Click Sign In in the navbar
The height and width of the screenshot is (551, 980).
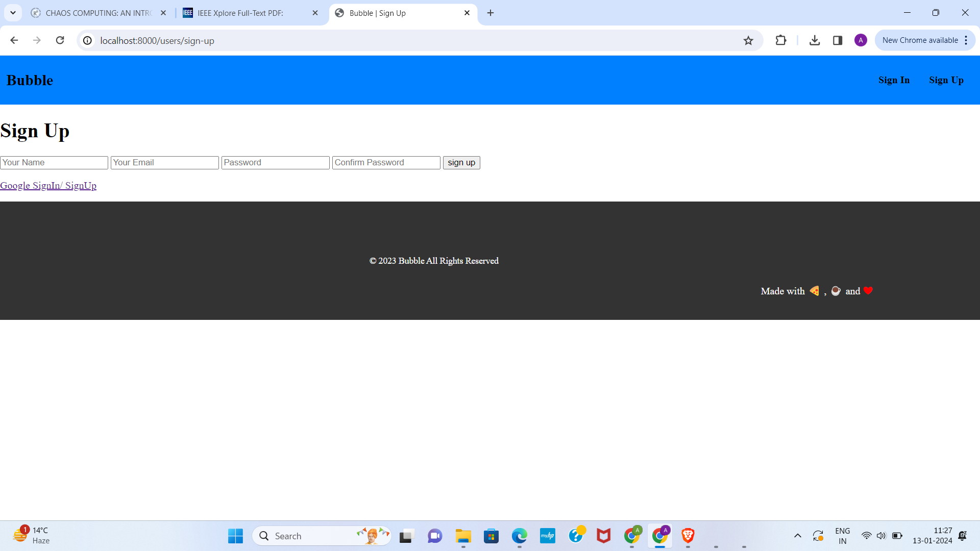click(x=894, y=80)
